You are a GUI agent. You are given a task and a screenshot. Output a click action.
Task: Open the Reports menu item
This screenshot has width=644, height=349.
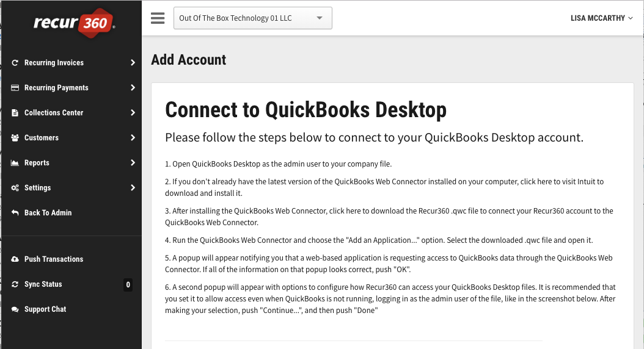coord(72,163)
